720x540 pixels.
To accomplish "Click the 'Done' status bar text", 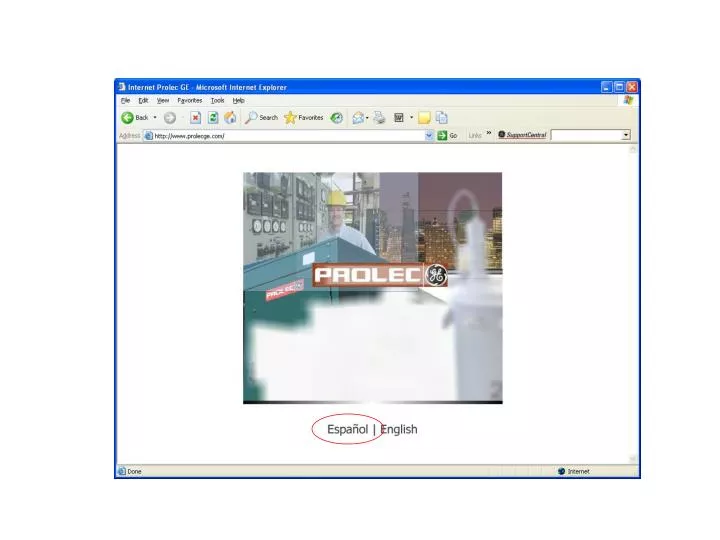I will 134,471.
